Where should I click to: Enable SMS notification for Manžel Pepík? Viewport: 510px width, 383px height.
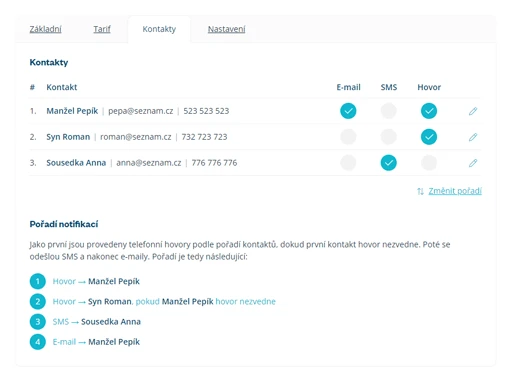click(x=388, y=111)
